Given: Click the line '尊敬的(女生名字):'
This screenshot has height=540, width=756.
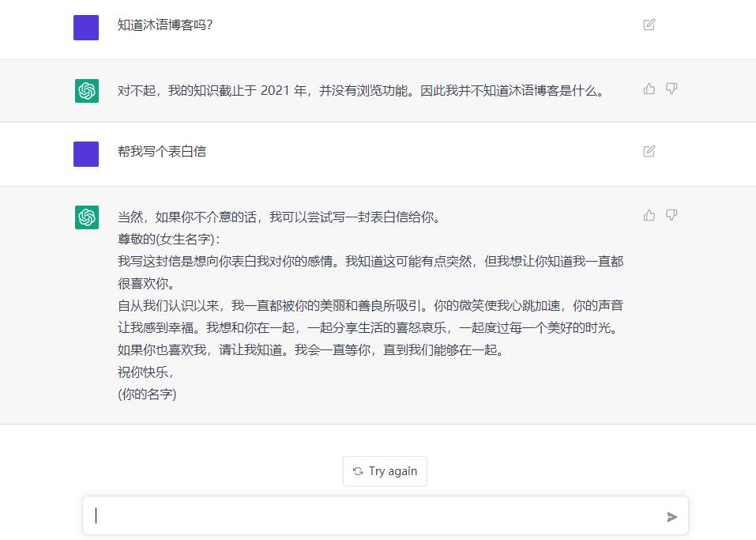Looking at the screenshot, I should (169, 240).
